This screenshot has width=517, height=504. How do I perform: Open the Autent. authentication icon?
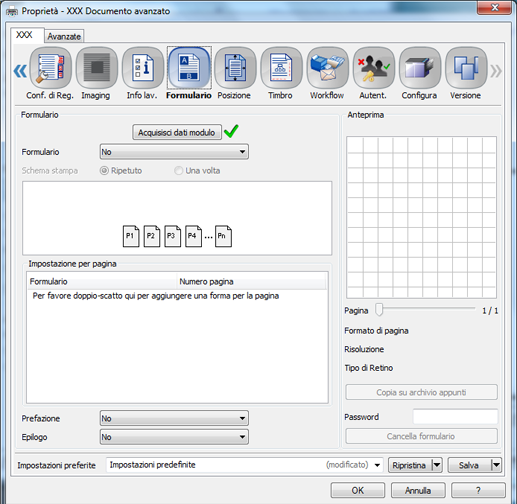pyautogui.click(x=374, y=68)
